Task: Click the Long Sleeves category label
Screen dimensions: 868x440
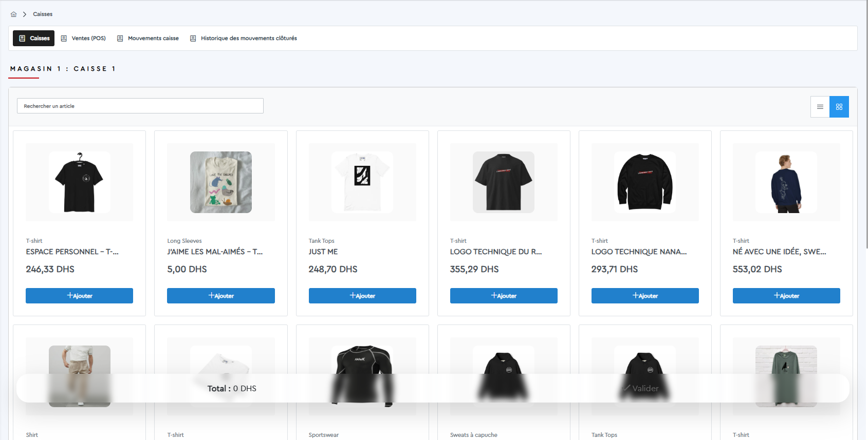Action: point(184,241)
